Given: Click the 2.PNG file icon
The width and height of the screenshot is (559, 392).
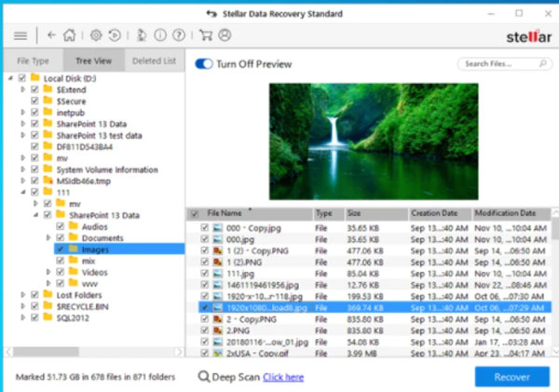Looking at the screenshot, I should coord(217,331).
